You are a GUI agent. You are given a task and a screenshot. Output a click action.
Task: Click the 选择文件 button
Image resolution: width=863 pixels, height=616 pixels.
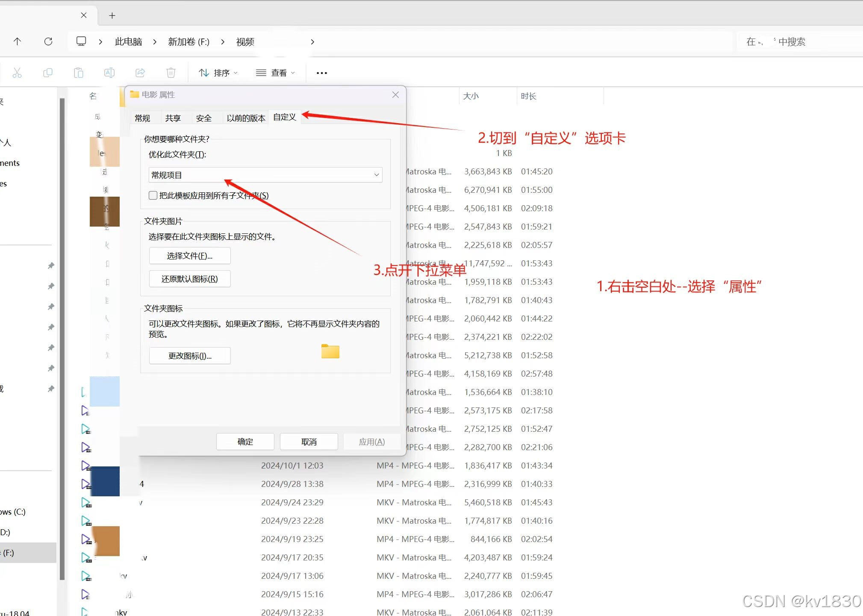[x=189, y=256]
